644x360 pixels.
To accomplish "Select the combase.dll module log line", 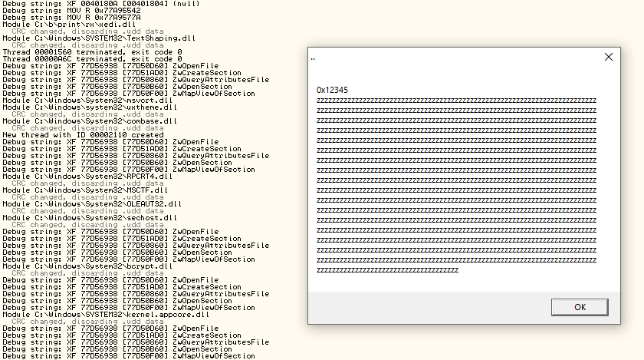I will coord(90,121).
